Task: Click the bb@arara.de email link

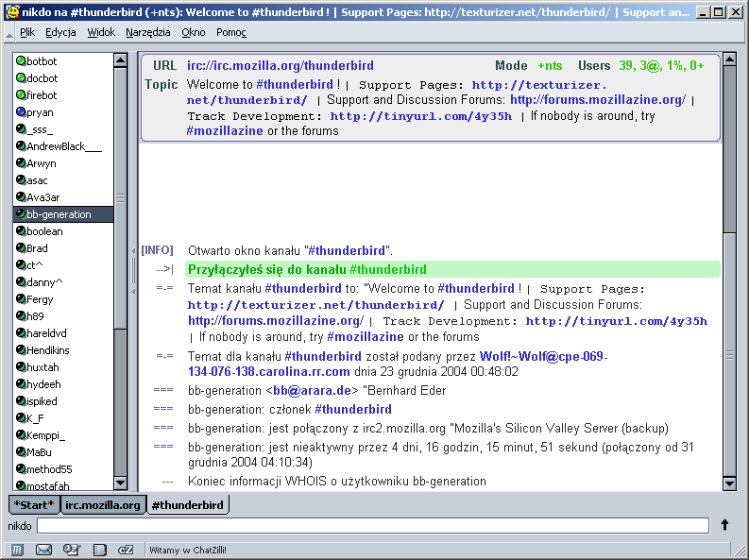Action: 312,391
